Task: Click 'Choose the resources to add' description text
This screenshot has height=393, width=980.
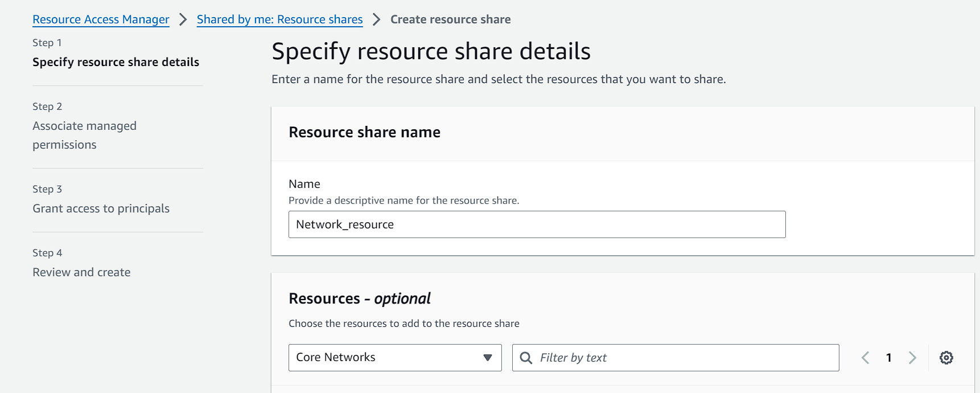Action: click(403, 324)
